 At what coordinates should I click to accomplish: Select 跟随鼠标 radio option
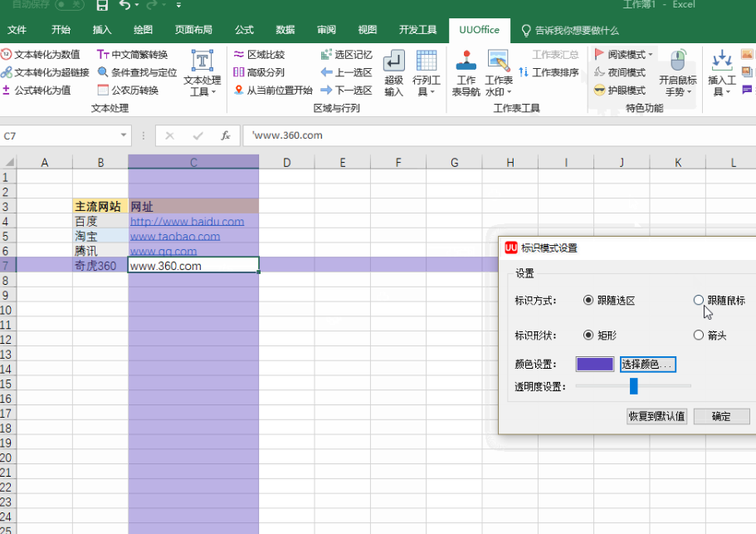[699, 301]
